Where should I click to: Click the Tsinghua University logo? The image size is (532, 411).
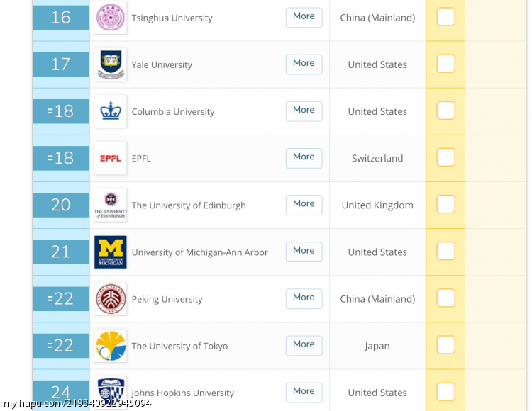(x=110, y=18)
